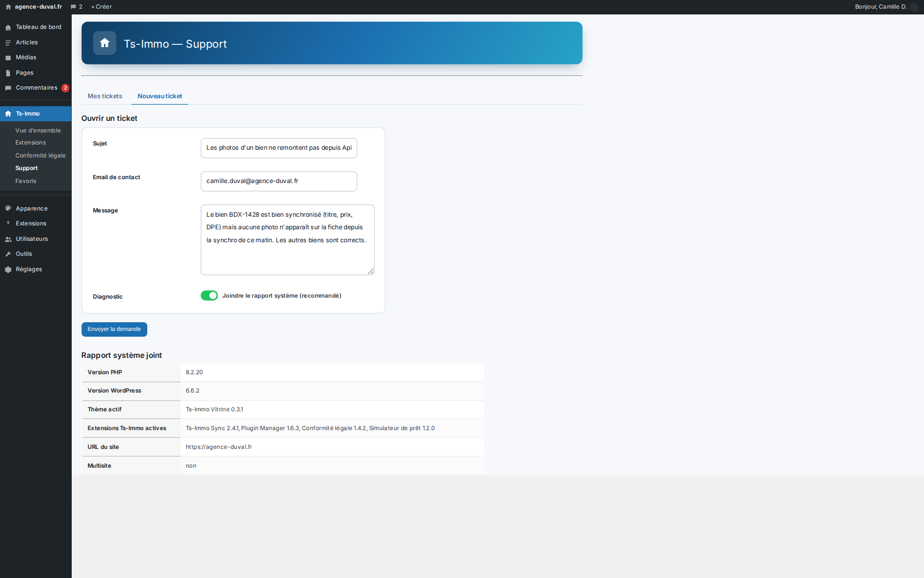Click the Extensions Ts-Immo actives list value
This screenshot has height=578, width=924.
tap(310, 428)
